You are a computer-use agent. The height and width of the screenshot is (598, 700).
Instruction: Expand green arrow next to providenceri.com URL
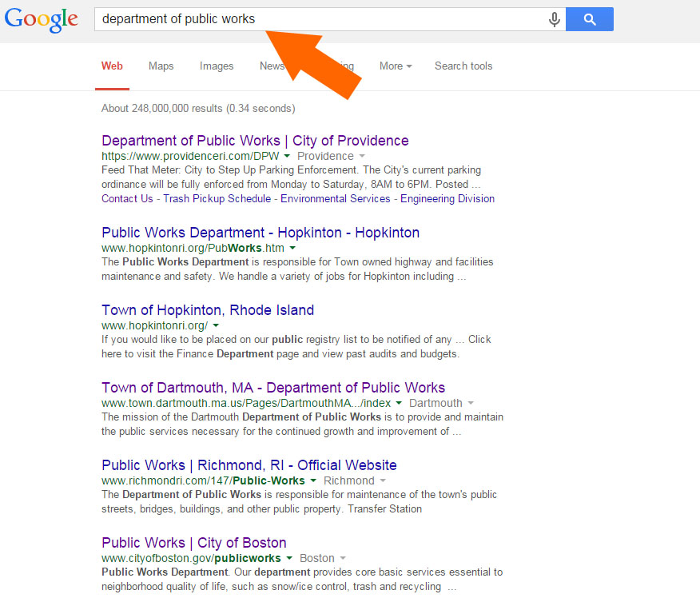point(287,157)
